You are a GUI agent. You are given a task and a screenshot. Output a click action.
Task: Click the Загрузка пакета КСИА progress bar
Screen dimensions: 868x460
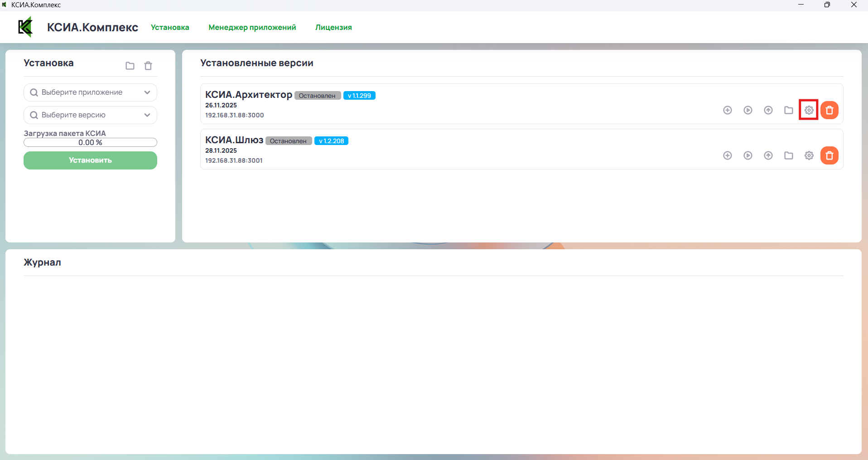tap(90, 142)
